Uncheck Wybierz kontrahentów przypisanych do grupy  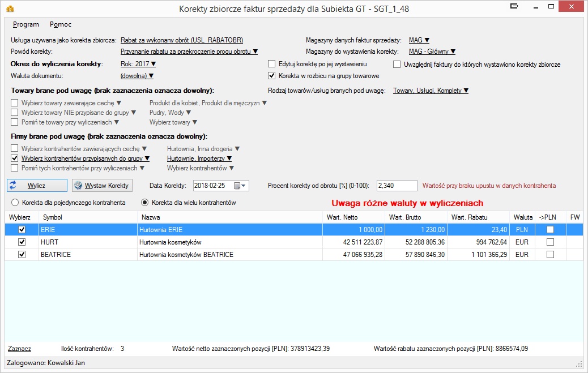(x=15, y=158)
